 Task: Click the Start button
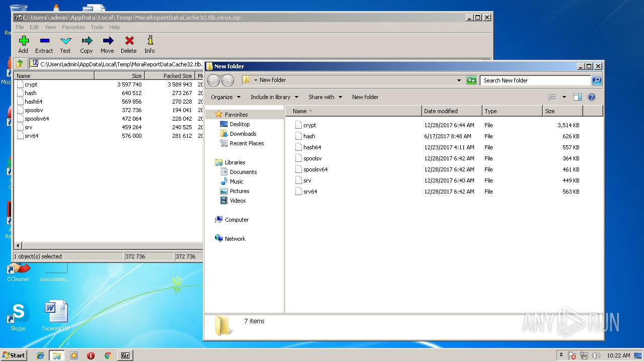pyautogui.click(x=14, y=355)
